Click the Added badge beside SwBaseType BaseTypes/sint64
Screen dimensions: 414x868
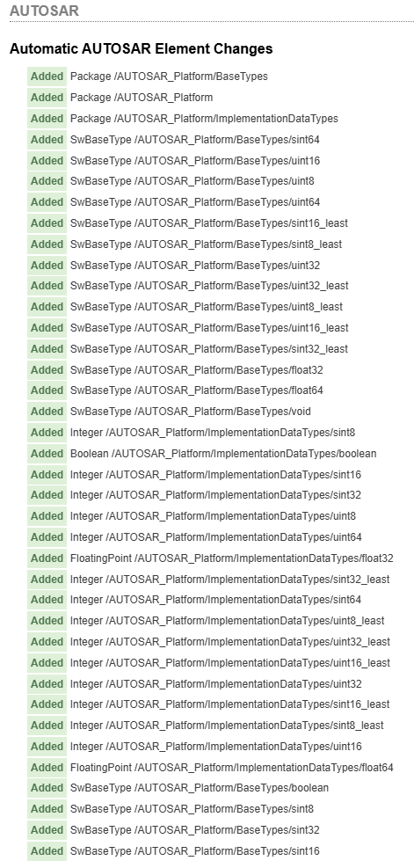tap(47, 140)
